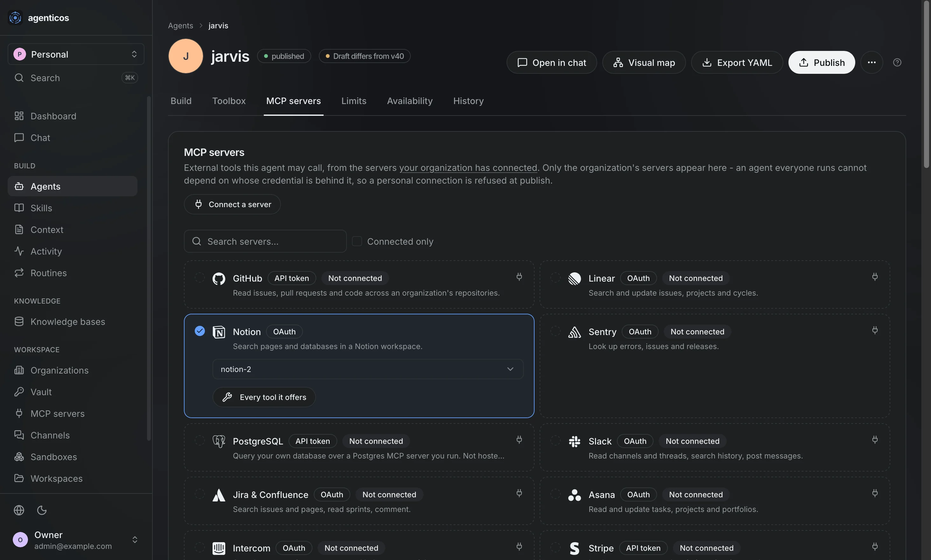Switch to the Build tab
931x560 pixels.
pos(181,101)
